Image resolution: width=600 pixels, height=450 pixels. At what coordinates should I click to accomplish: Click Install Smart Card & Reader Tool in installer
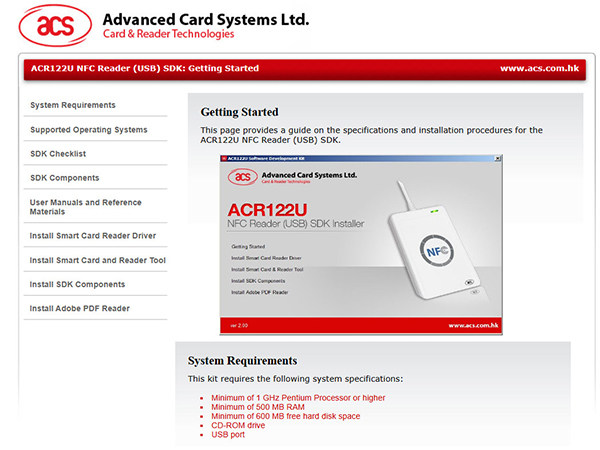(x=267, y=270)
